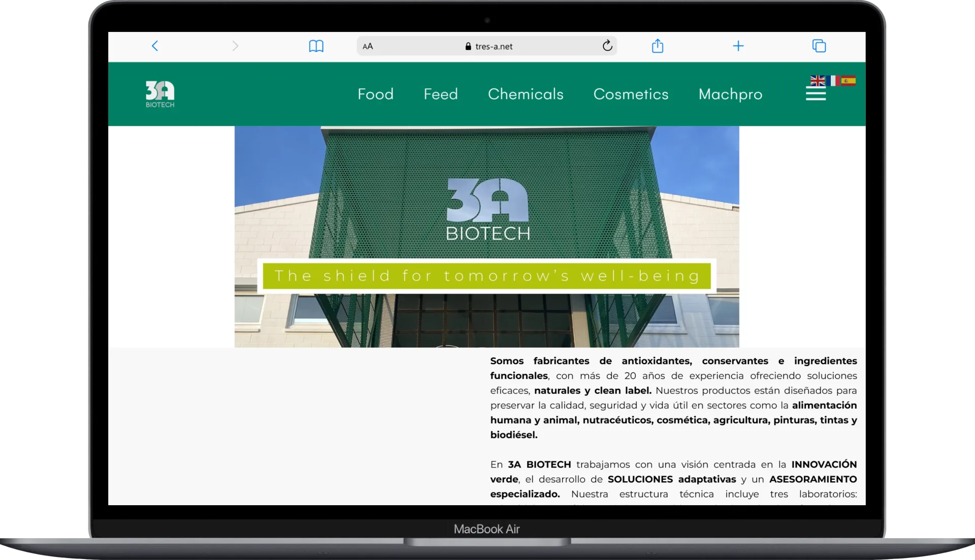Screen dimensions: 975x560
Task: Open the AA reader options menu
Action: pos(368,46)
